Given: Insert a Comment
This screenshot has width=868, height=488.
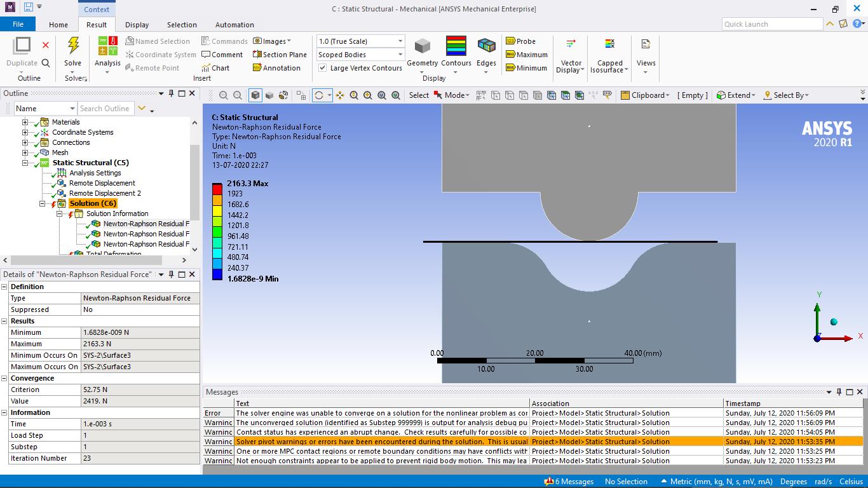Looking at the screenshot, I should [x=222, y=55].
